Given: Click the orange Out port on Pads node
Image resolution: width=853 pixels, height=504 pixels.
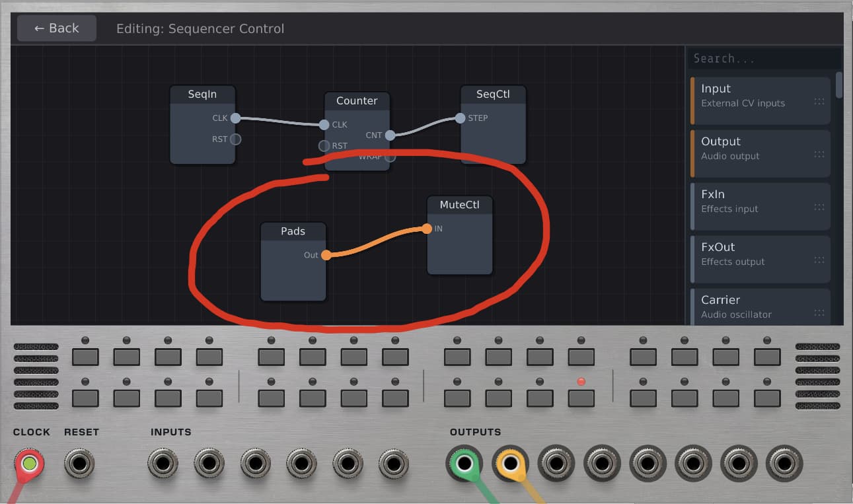Looking at the screenshot, I should [326, 256].
